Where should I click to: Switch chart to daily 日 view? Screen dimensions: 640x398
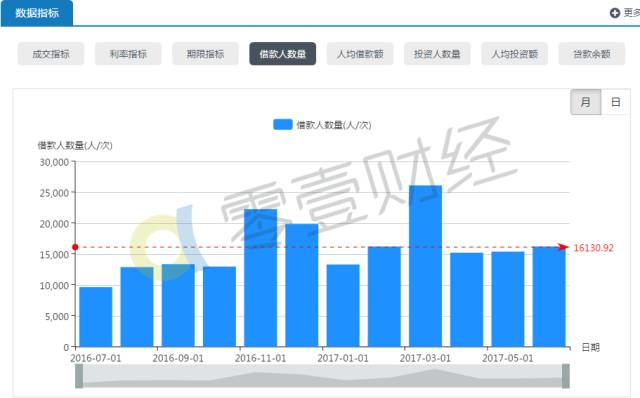[x=616, y=102]
